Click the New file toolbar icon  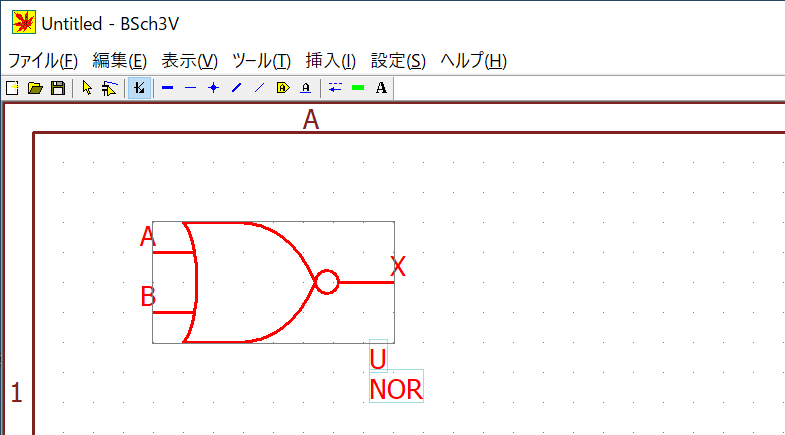[13, 88]
